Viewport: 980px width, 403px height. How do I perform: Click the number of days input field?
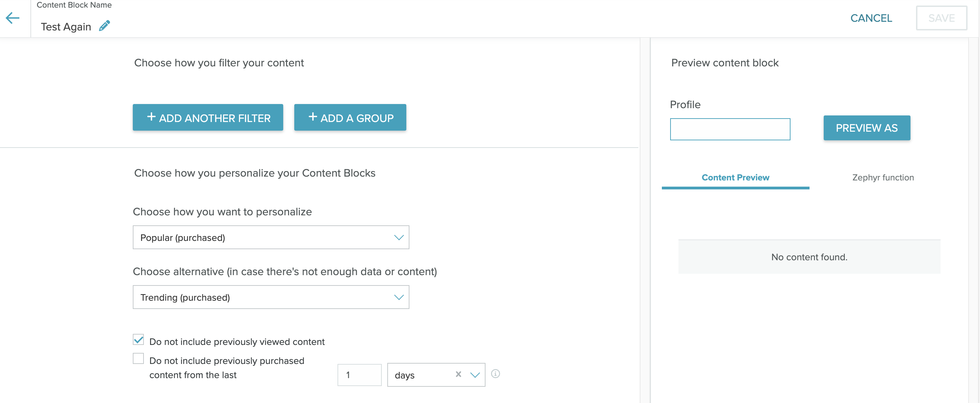[x=359, y=375]
